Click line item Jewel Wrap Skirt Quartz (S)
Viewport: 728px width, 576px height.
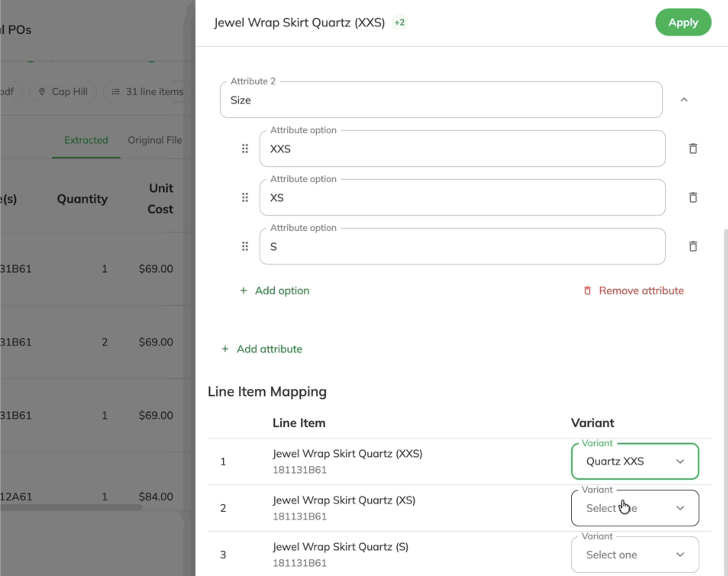341,547
